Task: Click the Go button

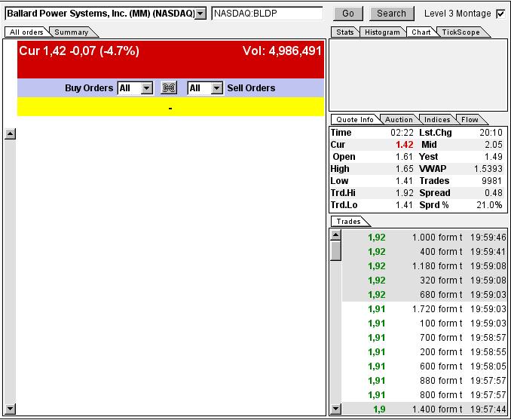Action: pyautogui.click(x=348, y=14)
